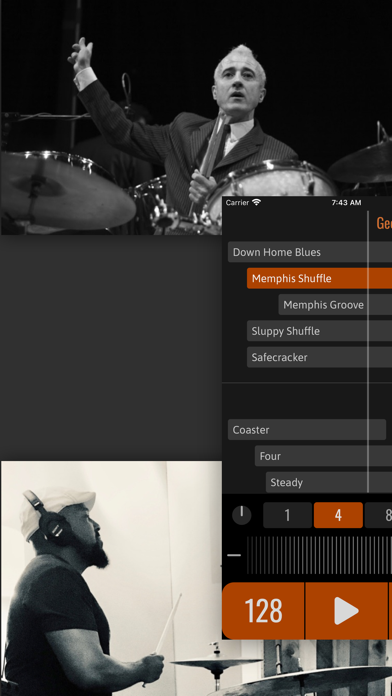Open the 128 tempo setting
The height and width of the screenshot is (696, 392).
263,611
